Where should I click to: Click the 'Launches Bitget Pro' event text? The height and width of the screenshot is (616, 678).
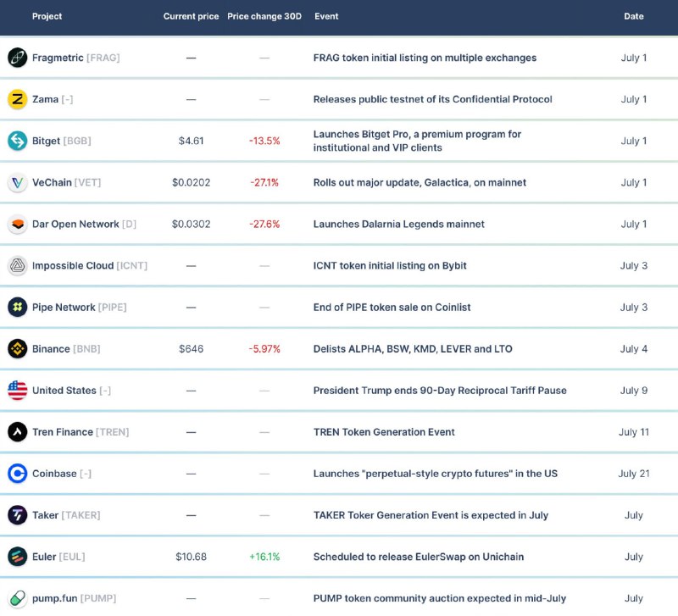417,141
